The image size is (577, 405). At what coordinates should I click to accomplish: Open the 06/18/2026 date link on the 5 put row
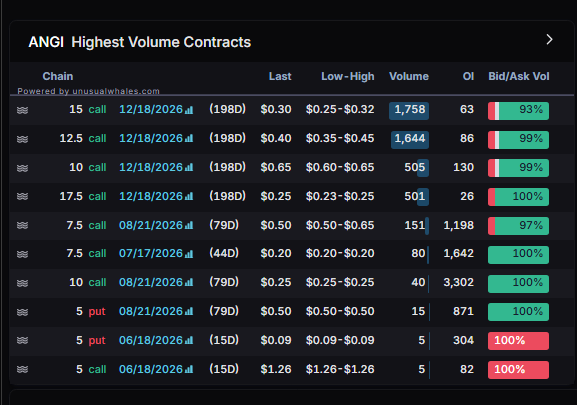(x=151, y=340)
